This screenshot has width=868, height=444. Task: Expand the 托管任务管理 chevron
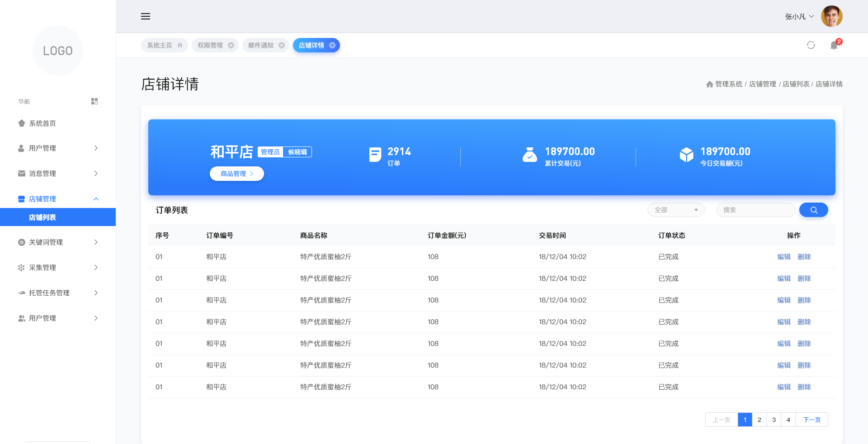tap(96, 293)
